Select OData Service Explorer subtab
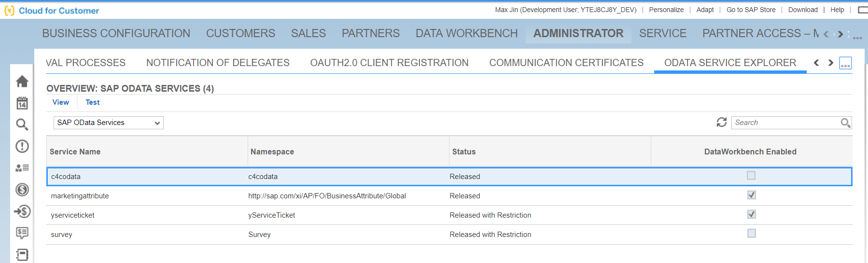 730,63
